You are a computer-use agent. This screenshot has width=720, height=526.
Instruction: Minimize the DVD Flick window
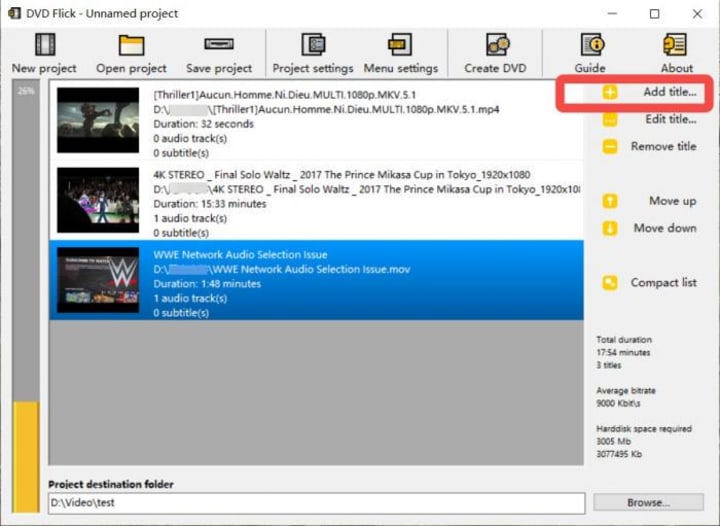click(x=612, y=14)
